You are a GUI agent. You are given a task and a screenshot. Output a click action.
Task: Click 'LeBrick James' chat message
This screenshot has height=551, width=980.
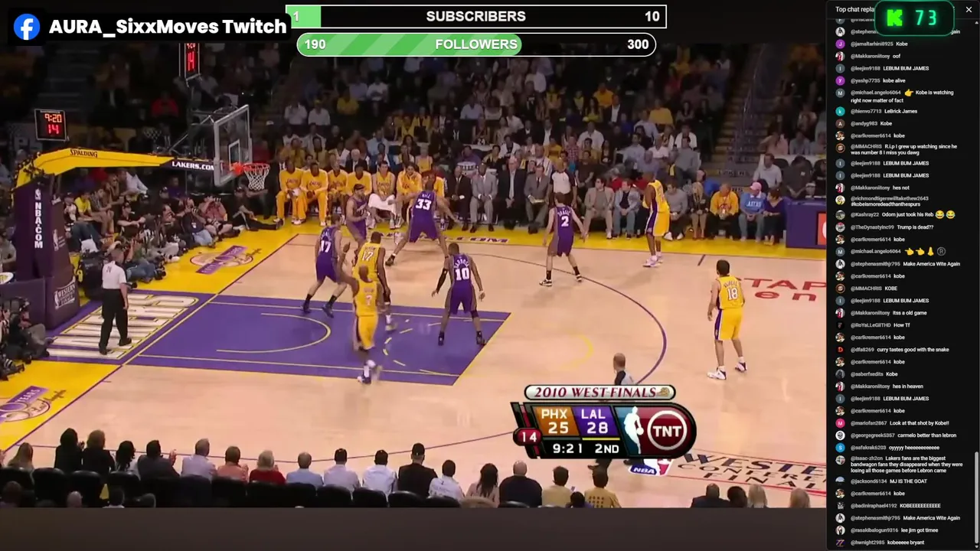(x=900, y=111)
